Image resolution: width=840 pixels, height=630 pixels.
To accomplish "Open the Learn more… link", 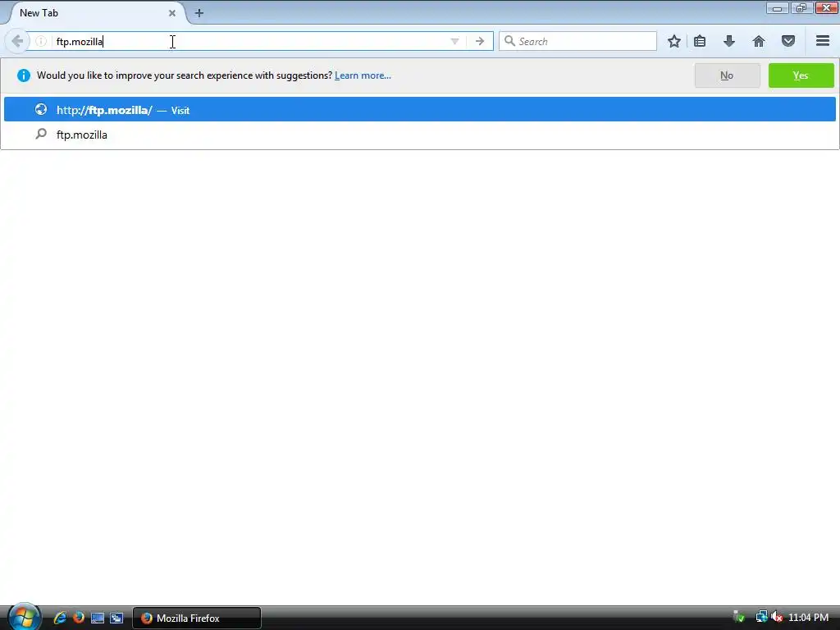I will [363, 75].
